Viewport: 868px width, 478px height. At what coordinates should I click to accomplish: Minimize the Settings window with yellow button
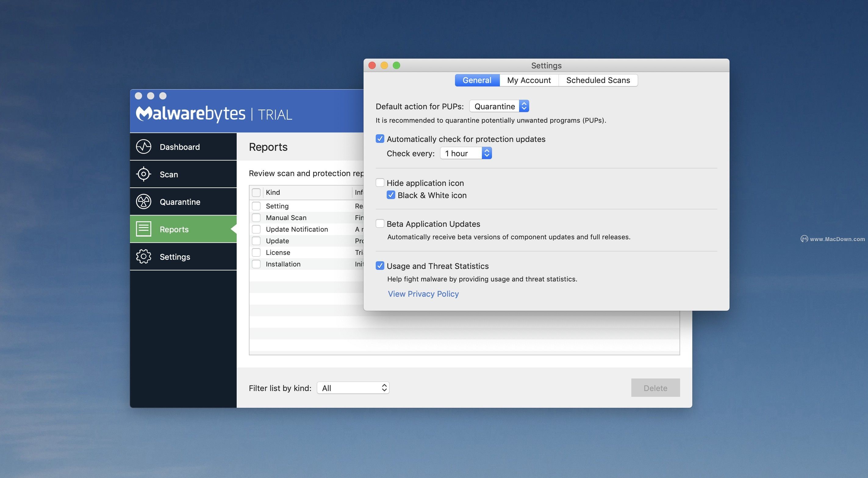click(x=384, y=65)
